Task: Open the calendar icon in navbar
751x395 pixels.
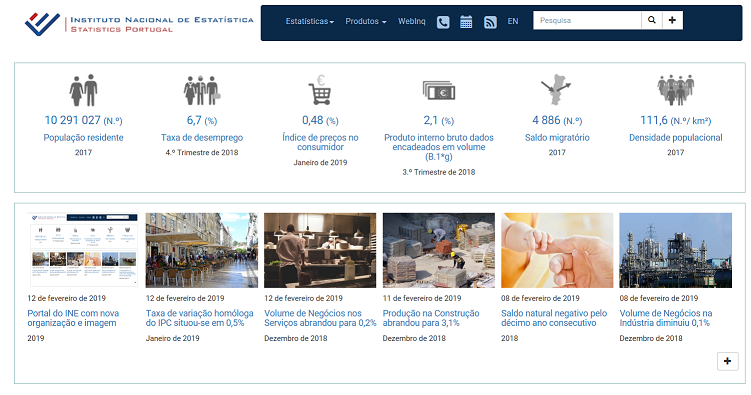Action: coord(466,22)
